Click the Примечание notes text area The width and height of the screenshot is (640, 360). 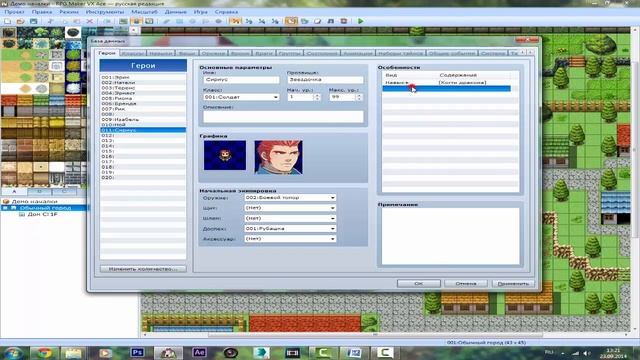coord(451,236)
